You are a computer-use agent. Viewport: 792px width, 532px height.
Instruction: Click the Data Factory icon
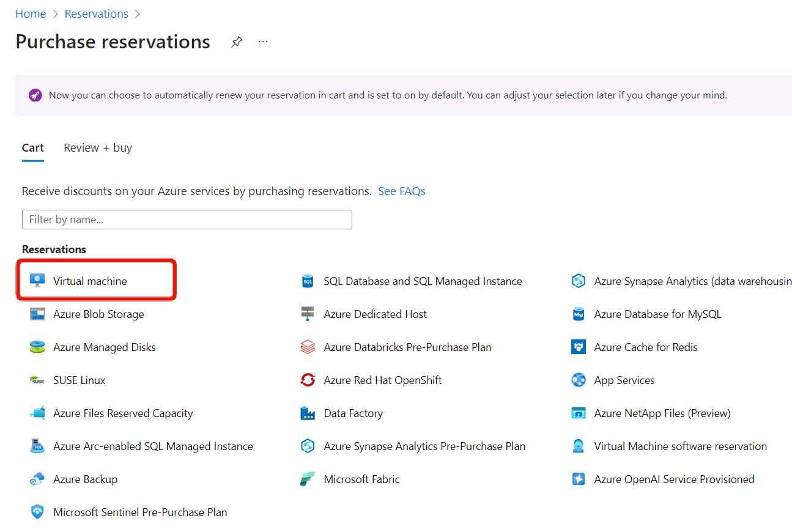[x=308, y=413]
